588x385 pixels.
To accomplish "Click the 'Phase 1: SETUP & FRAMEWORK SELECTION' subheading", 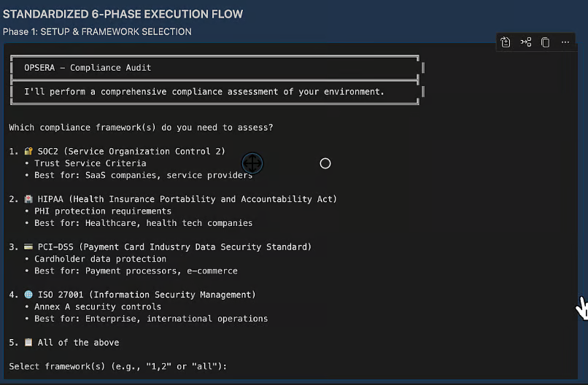I will [97, 32].
